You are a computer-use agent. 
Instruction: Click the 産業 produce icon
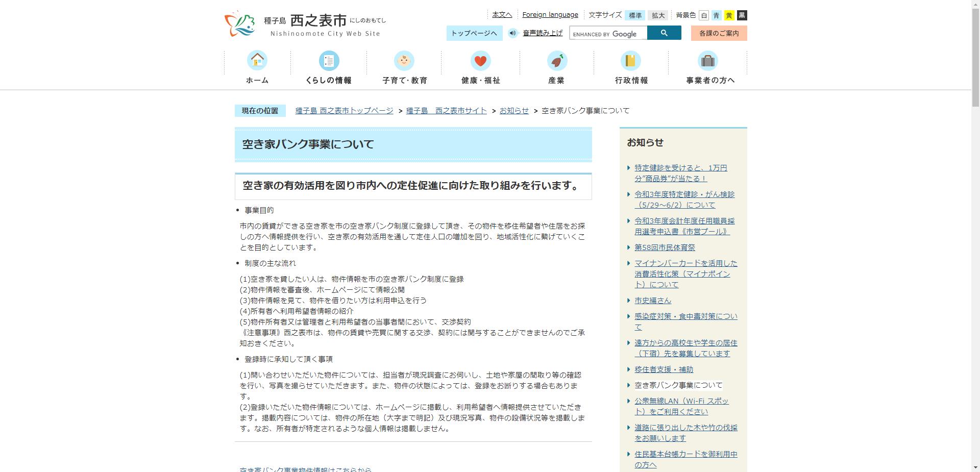click(556, 60)
